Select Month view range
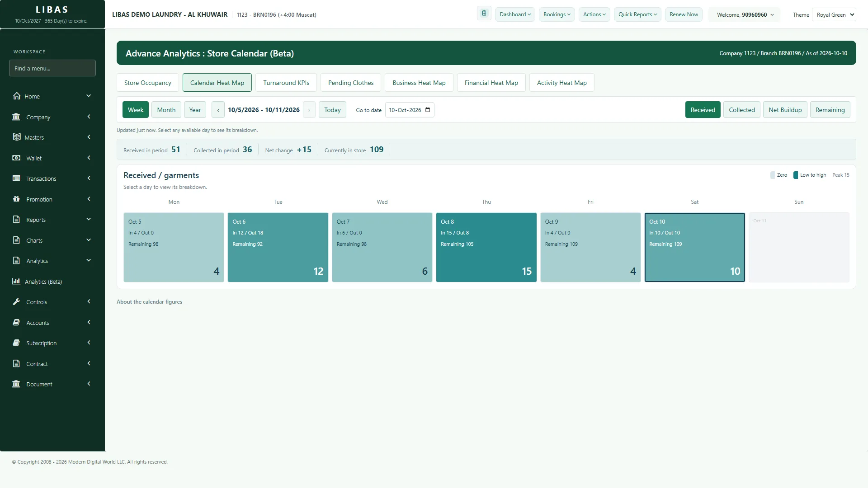868x488 pixels. (166, 110)
